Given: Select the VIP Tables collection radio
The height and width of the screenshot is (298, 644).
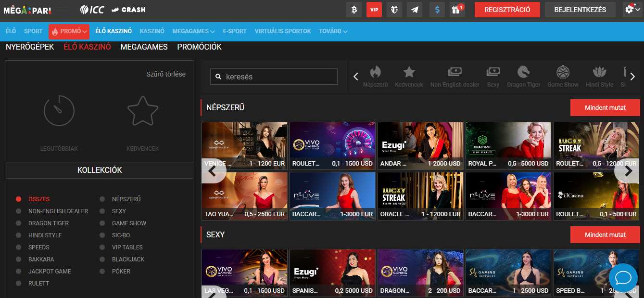Looking at the screenshot, I should pos(102,247).
